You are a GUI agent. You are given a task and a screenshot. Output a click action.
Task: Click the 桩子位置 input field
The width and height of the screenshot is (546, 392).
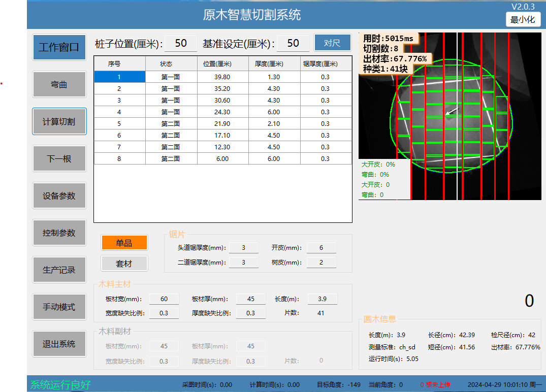coord(181,44)
